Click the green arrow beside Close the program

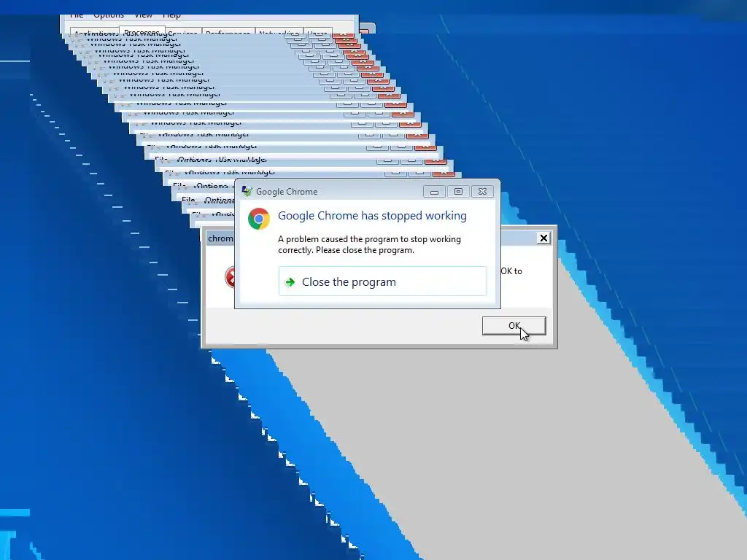(x=290, y=282)
